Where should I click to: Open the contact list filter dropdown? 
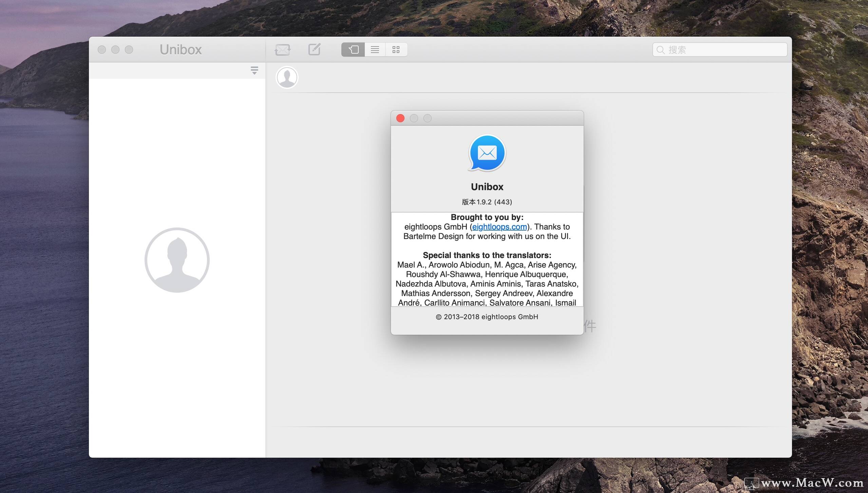pos(254,70)
